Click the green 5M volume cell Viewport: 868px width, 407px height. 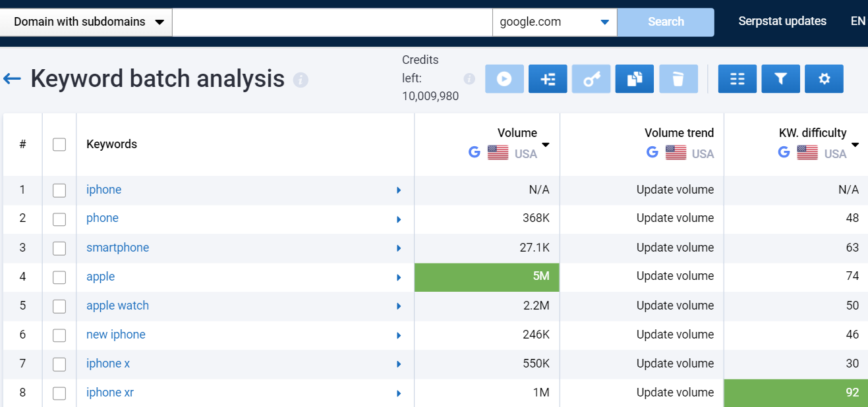coord(487,277)
